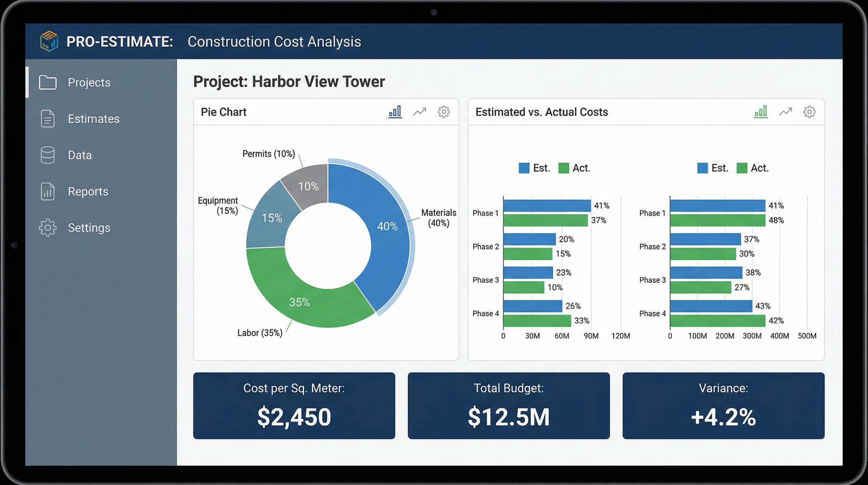Click the bar chart icon on Estimated vs. Actual Costs
The width and height of the screenshot is (868, 485).
tap(761, 111)
